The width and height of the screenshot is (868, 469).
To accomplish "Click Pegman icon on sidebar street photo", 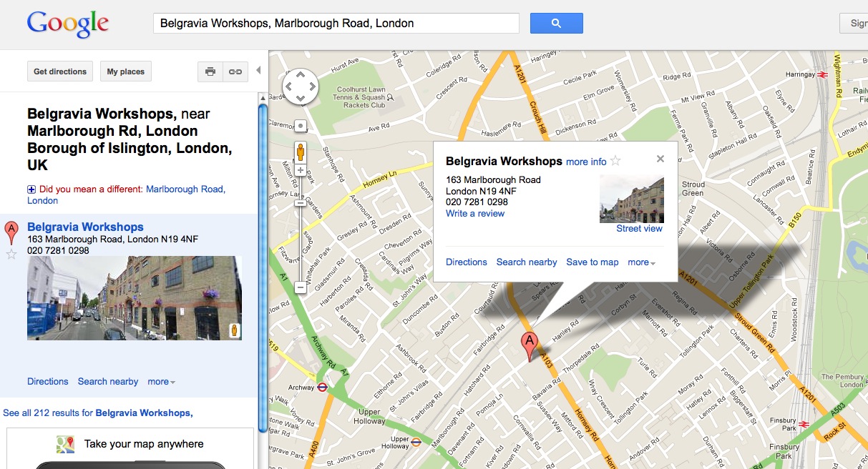I will click(x=233, y=330).
